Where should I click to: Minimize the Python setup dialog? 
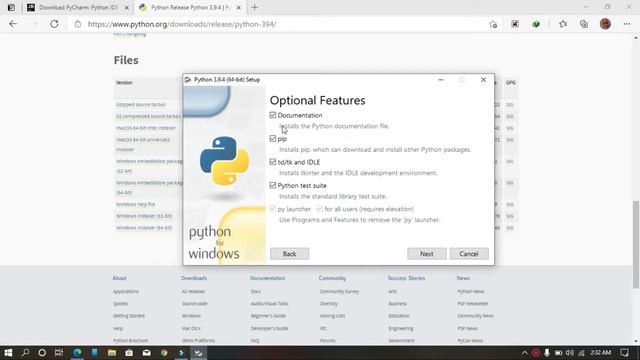pos(440,80)
